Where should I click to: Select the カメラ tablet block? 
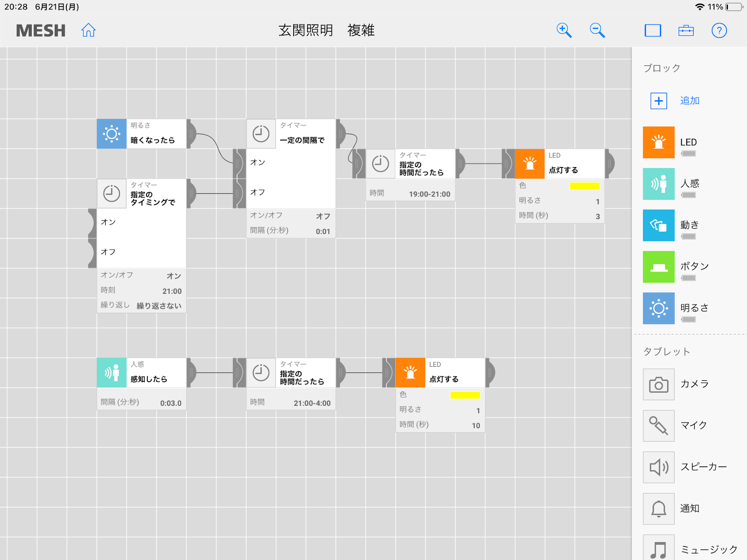658,385
